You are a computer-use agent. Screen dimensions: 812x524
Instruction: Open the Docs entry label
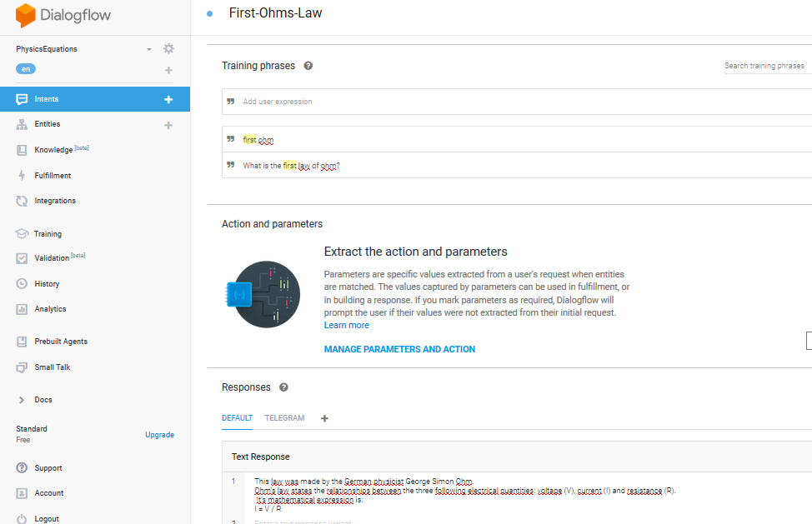pos(43,400)
